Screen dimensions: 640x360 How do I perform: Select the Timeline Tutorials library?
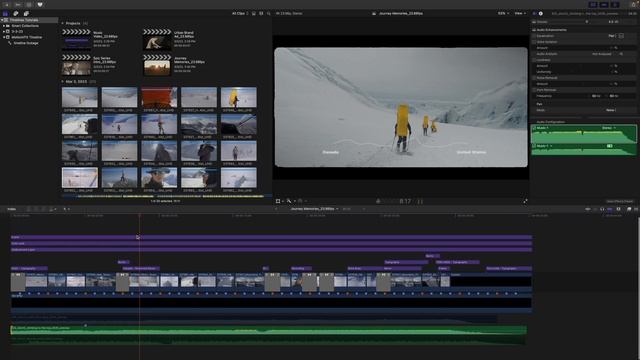(24, 20)
